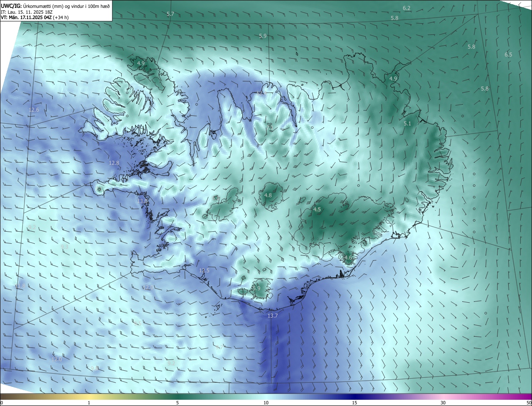Screen dimensions: 532x406
Task: Click the valid time line 'VT: Mán. 17.11.2025 04Z (+34 h)'
Action: [x=35, y=18]
